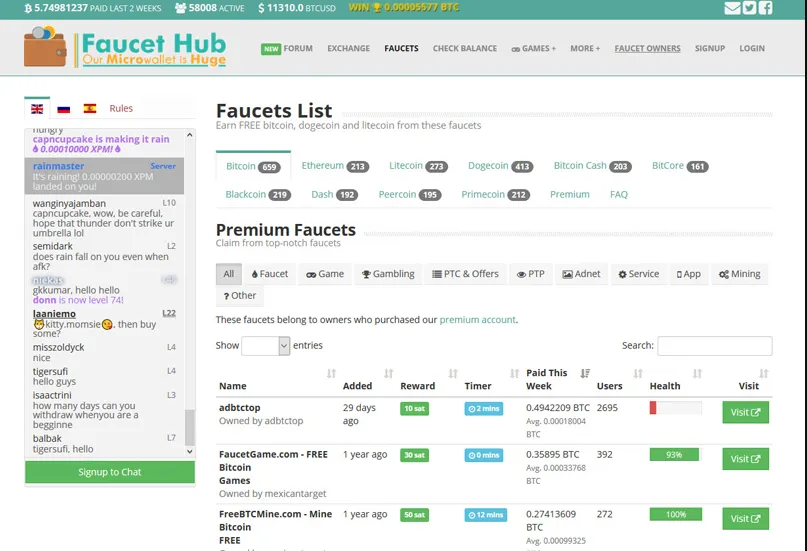
Task: Sort table by Added column arrows
Action: (389, 374)
